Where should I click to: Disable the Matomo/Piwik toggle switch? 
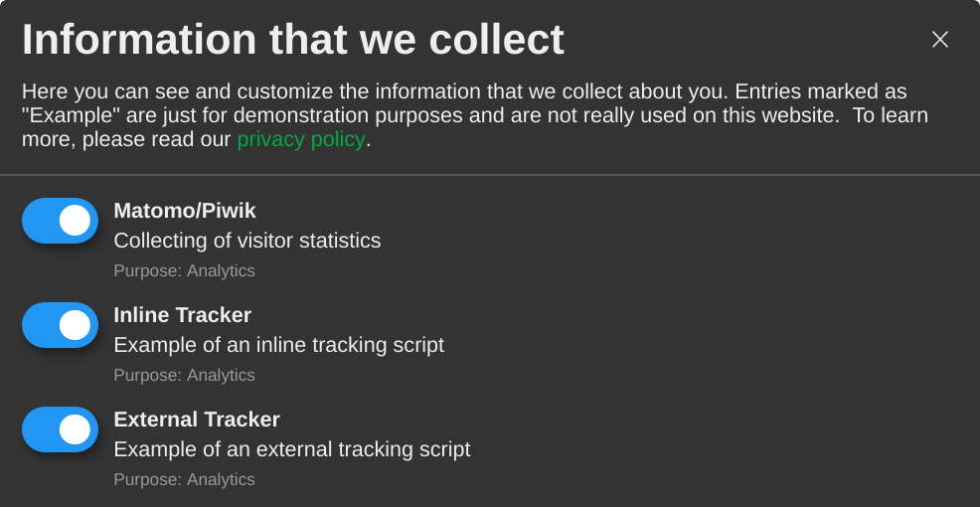pyautogui.click(x=61, y=221)
